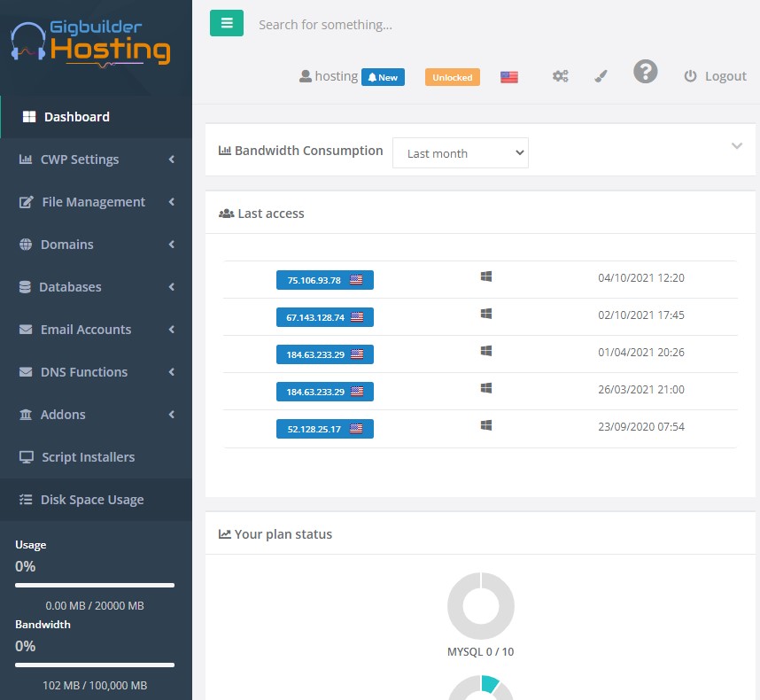Click the Windows icon beside 75.106.93.78
This screenshot has height=700, width=760.
click(485, 277)
